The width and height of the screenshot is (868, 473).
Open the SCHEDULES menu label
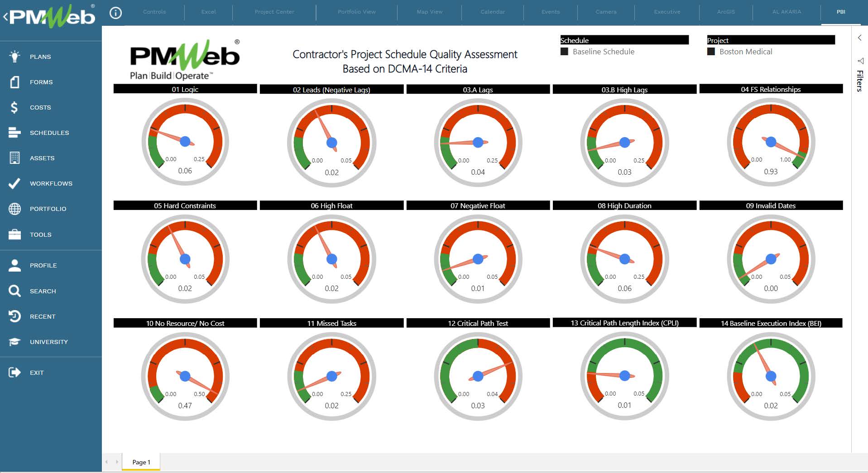49,133
